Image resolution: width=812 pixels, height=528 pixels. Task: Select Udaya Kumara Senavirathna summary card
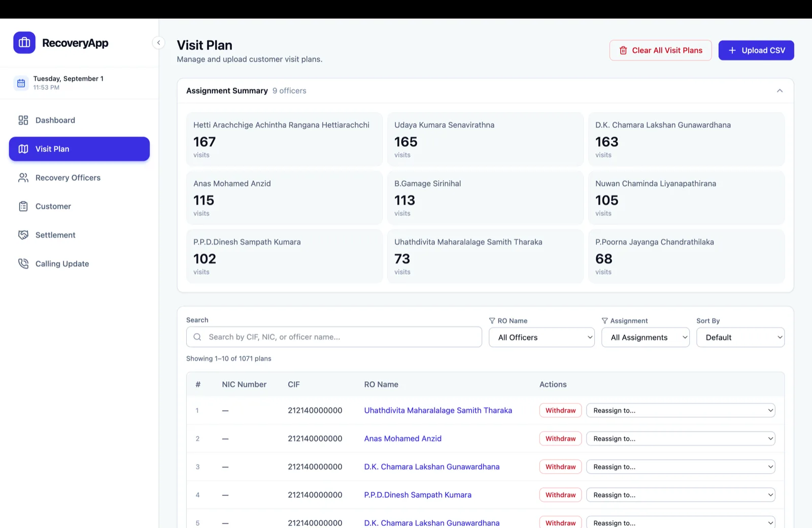coord(485,139)
